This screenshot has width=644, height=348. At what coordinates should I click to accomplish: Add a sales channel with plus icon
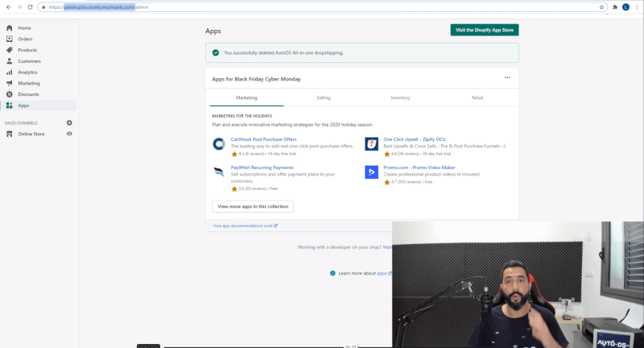(69, 123)
